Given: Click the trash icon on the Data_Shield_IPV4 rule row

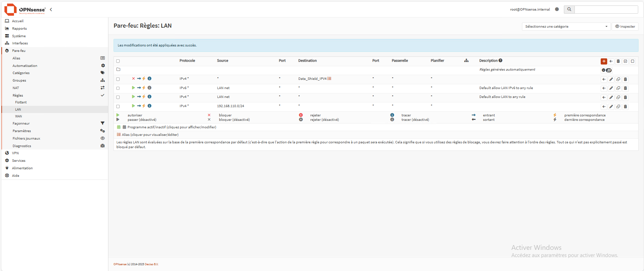Looking at the screenshot, I should point(625,79).
